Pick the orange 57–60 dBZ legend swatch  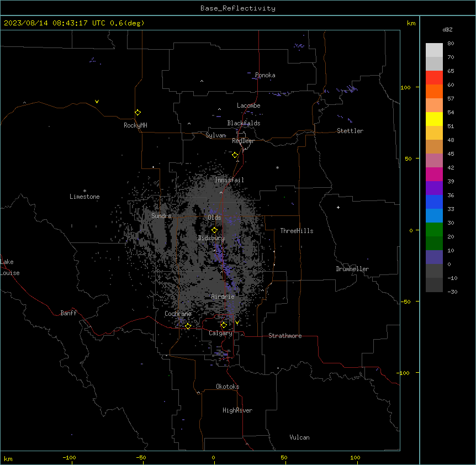(x=434, y=91)
